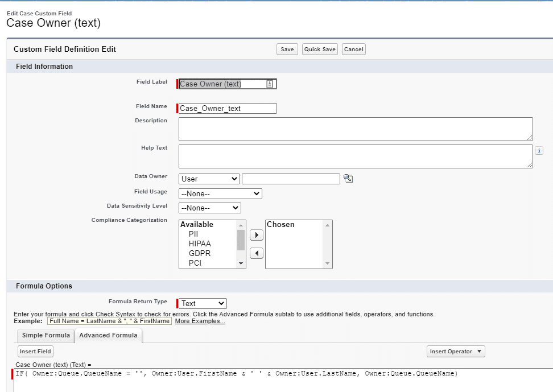Click the Available list scroll down arrow

(241, 263)
